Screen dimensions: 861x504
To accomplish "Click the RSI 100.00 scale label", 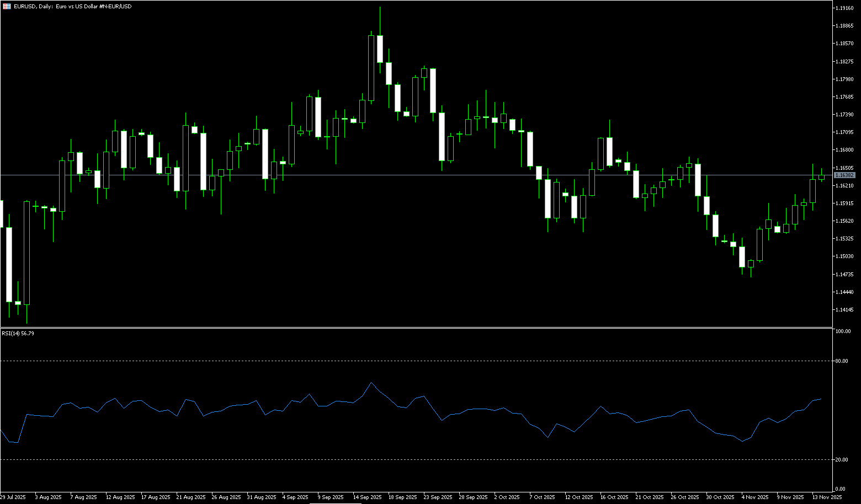I will coord(843,331).
